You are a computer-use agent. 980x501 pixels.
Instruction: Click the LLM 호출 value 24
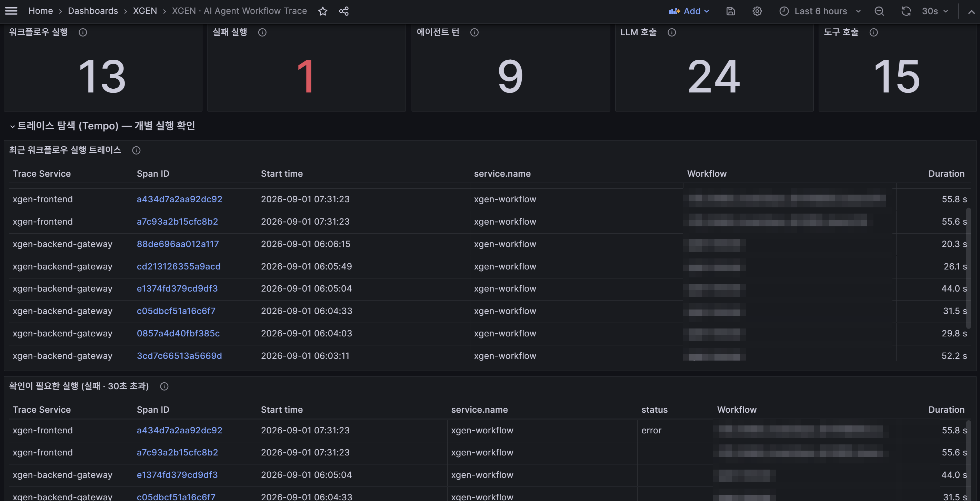pos(714,77)
